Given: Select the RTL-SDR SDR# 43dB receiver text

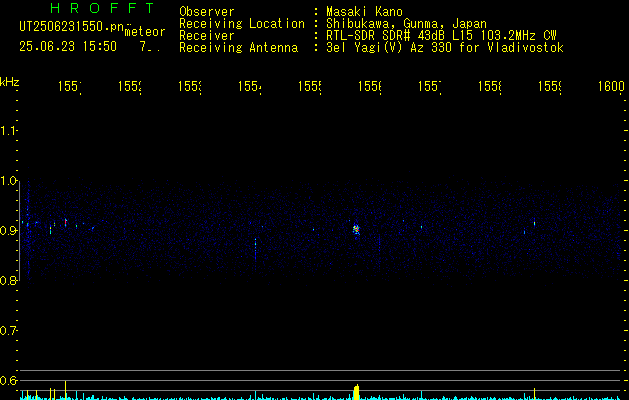Looking at the screenshot, I should coord(441,36).
